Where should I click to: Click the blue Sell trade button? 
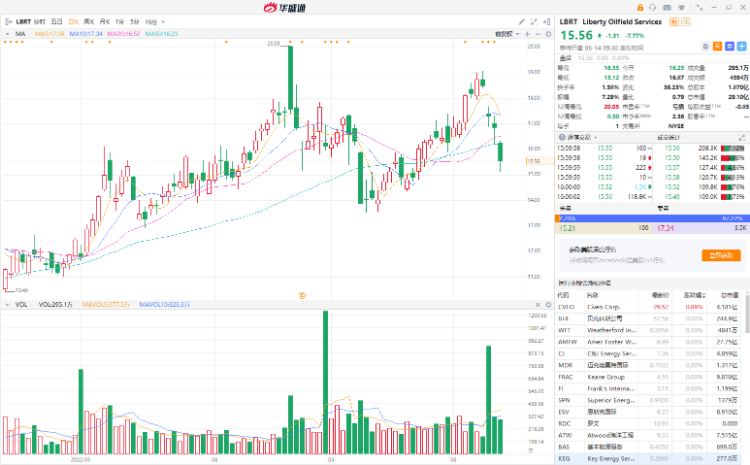[729, 46]
